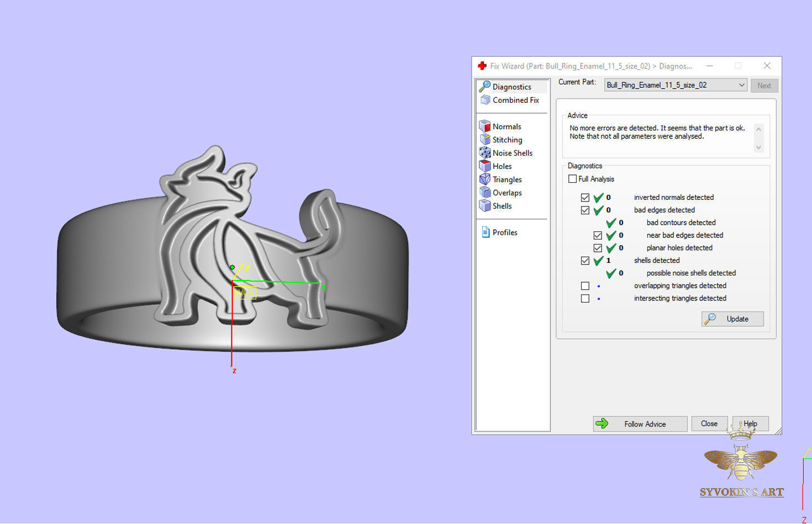The height and width of the screenshot is (524, 812).
Task: Click Advice scroll up arrow
Action: pos(758,129)
